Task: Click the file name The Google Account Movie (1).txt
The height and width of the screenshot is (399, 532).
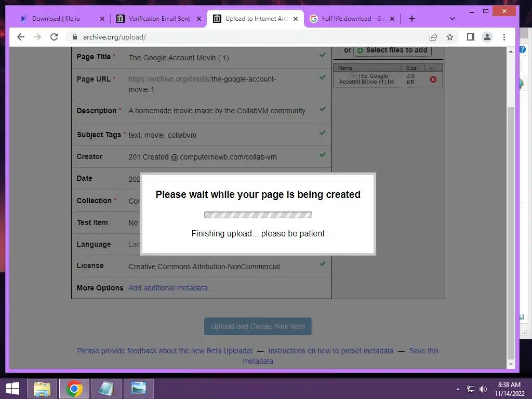Action: pyautogui.click(x=367, y=79)
